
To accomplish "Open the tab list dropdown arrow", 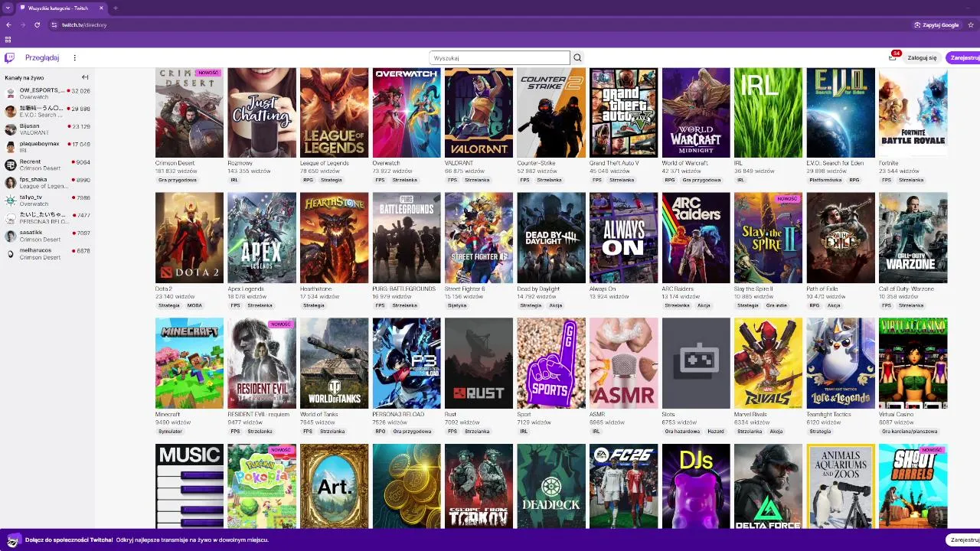I will (x=8, y=8).
